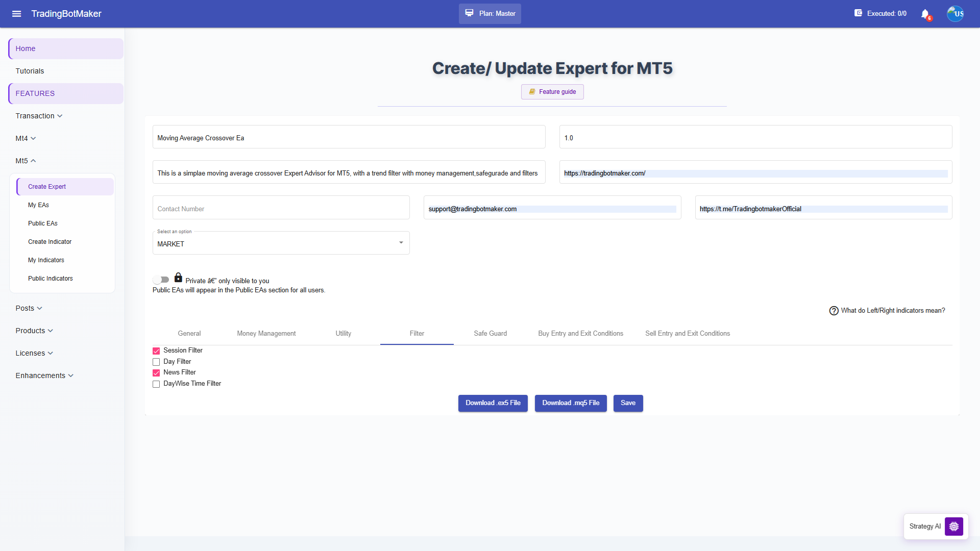Open Public Indicators under Mt5
Screen dimensions: 980x551
point(65,279)
